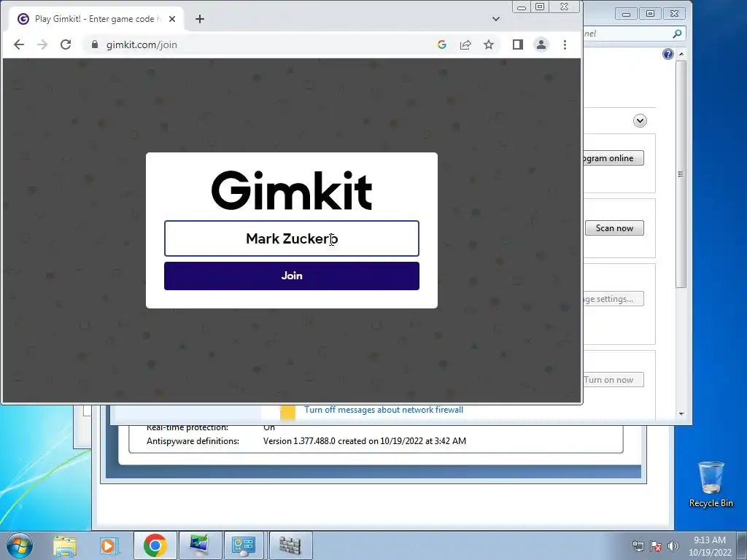The height and width of the screenshot is (560, 747).
Task: Select the Play Gimkit! browser tab
Action: click(x=96, y=19)
